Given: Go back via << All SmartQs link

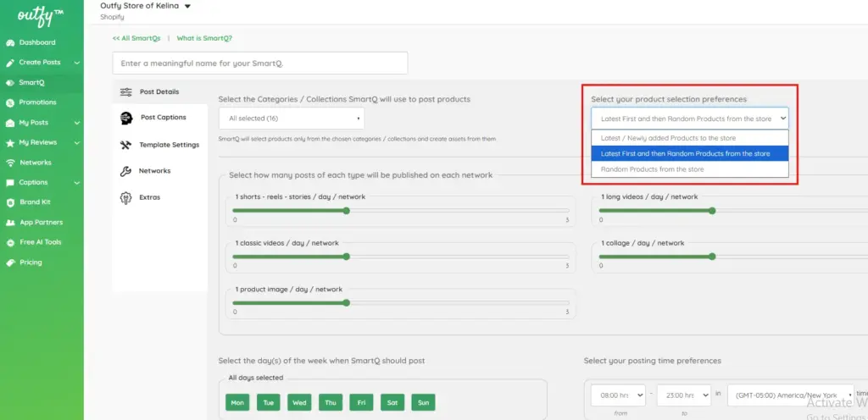Looking at the screenshot, I should [x=136, y=39].
